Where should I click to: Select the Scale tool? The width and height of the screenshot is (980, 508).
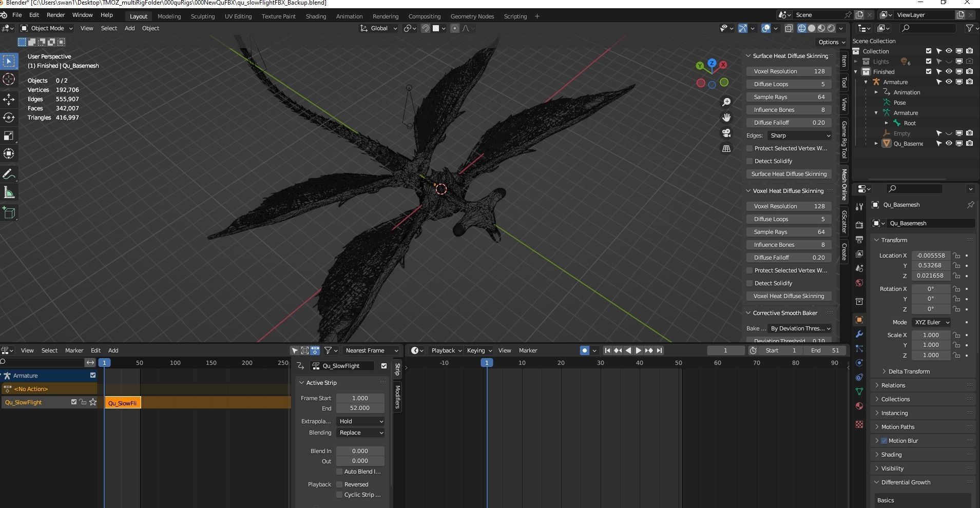(x=9, y=135)
